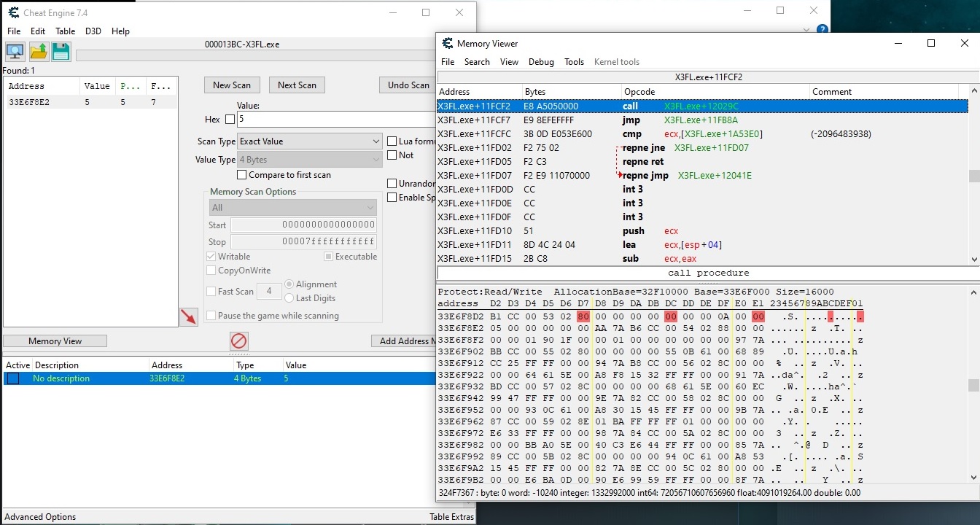Click the red circle clear list icon
980x525 pixels.
pyautogui.click(x=239, y=341)
